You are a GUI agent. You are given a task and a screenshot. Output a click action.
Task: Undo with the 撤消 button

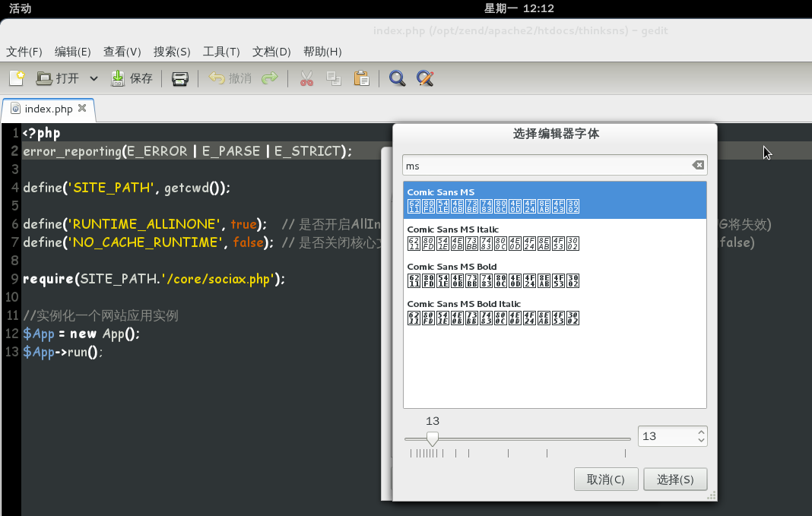pyautogui.click(x=230, y=78)
